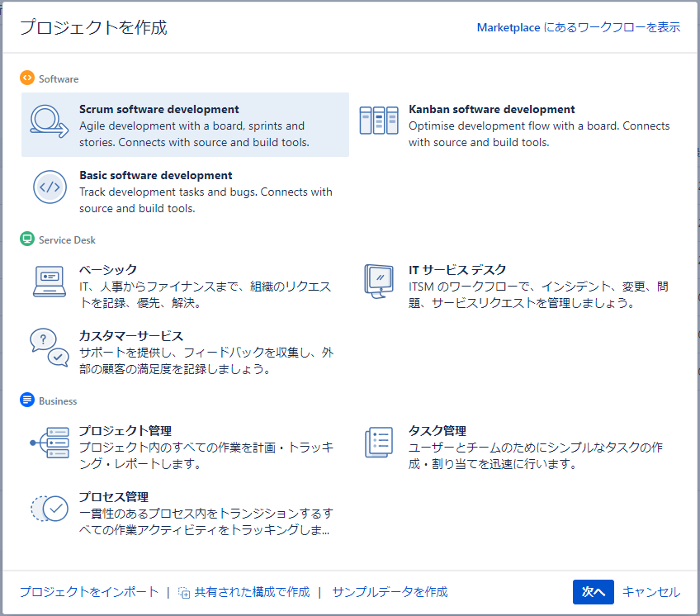Click the checklist icon for タスク管理
This screenshot has width=700, height=616.
point(379,442)
